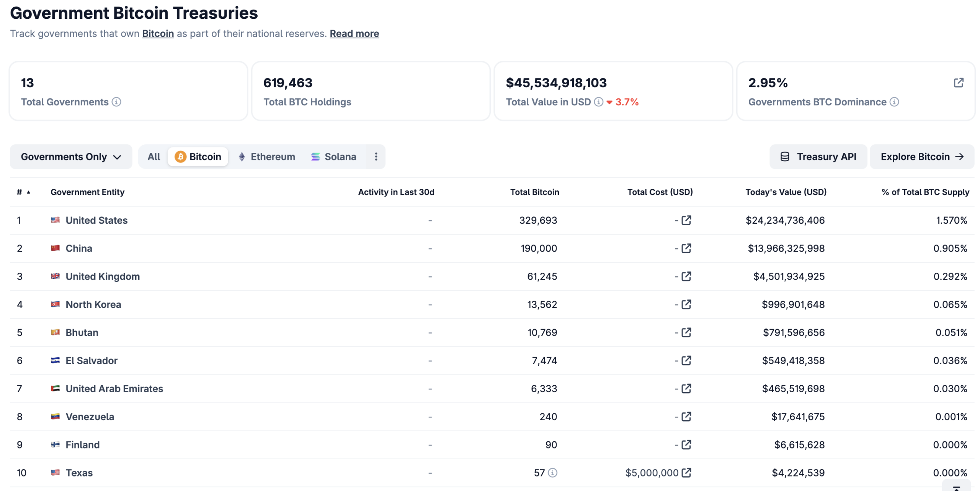
Task: Open the China entity link
Action: pyautogui.click(x=79, y=248)
